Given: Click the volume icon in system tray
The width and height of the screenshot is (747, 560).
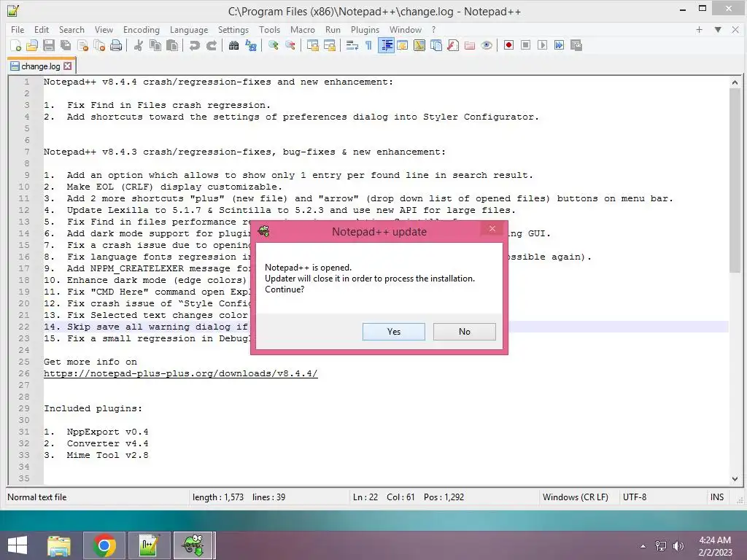Looking at the screenshot, I should pos(678,546).
